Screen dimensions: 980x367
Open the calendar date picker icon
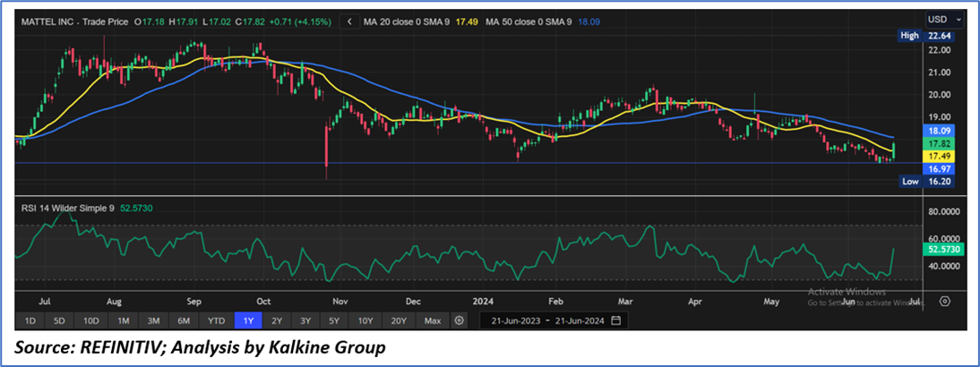click(615, 320)
